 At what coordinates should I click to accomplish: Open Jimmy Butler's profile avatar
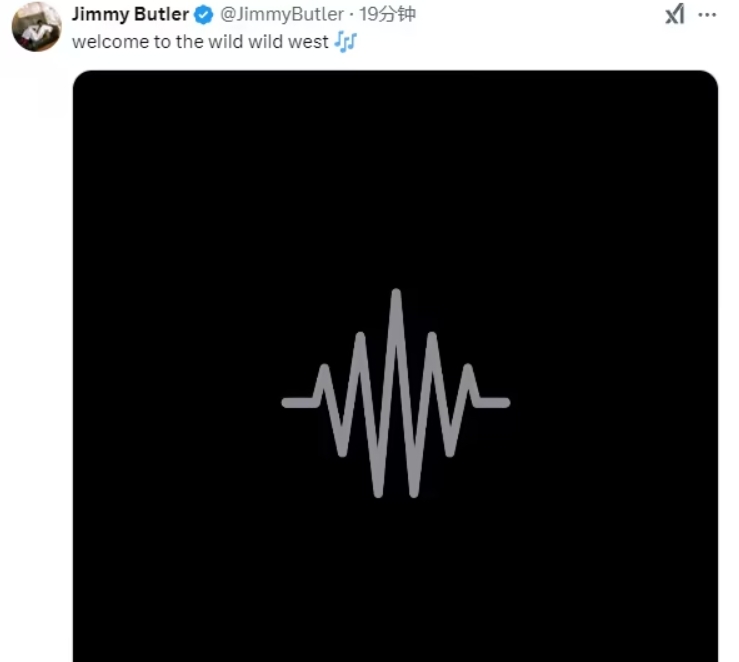coord(36,26)
